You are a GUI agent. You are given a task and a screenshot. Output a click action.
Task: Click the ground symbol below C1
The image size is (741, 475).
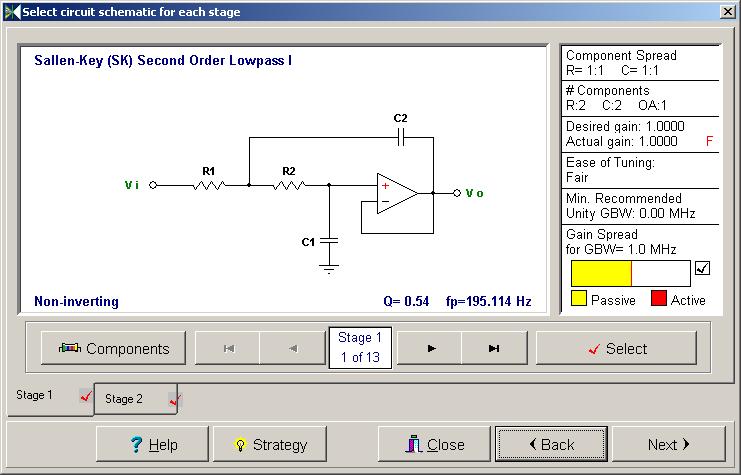tap(329, 269)
